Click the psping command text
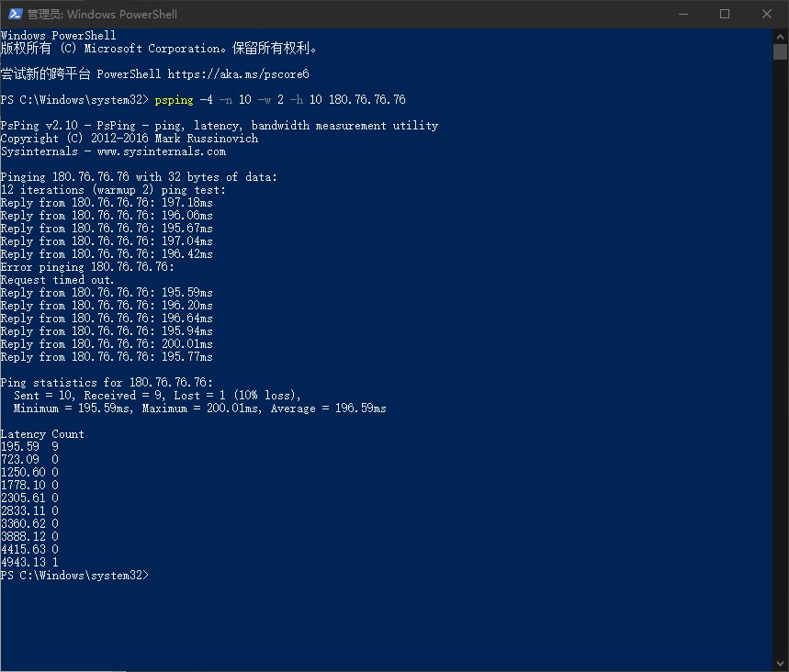 pos(175,99)
